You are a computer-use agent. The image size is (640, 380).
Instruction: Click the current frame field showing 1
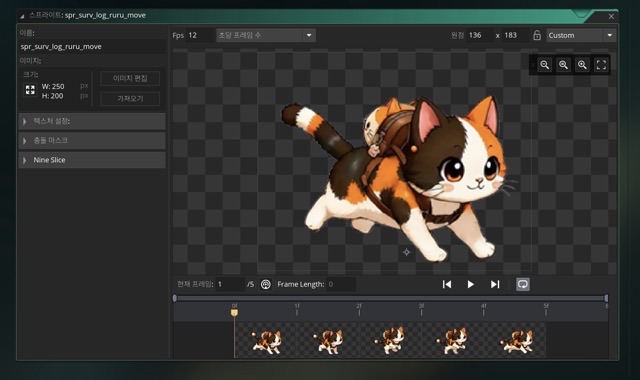(x=231, y=284)
